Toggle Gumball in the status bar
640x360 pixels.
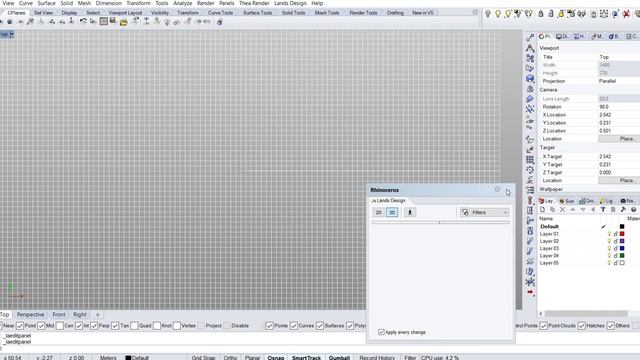coord(339,358)
